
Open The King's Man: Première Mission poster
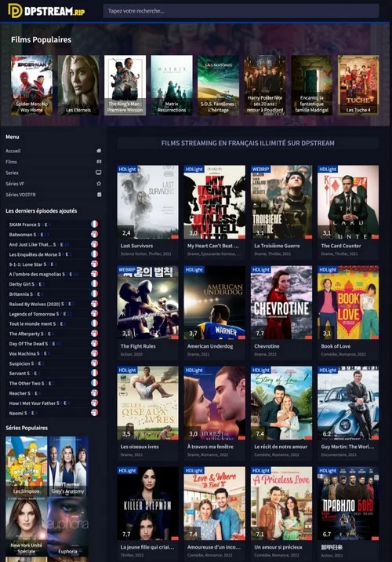pos(125,85)
